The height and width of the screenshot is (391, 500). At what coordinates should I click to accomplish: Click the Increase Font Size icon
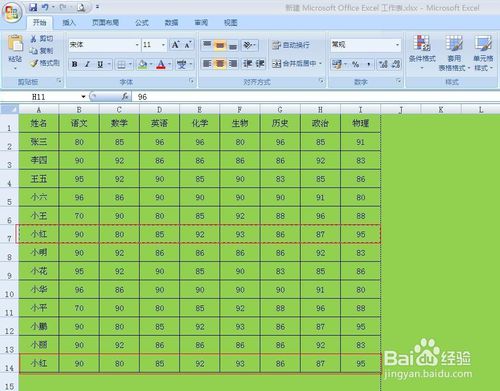175,45
